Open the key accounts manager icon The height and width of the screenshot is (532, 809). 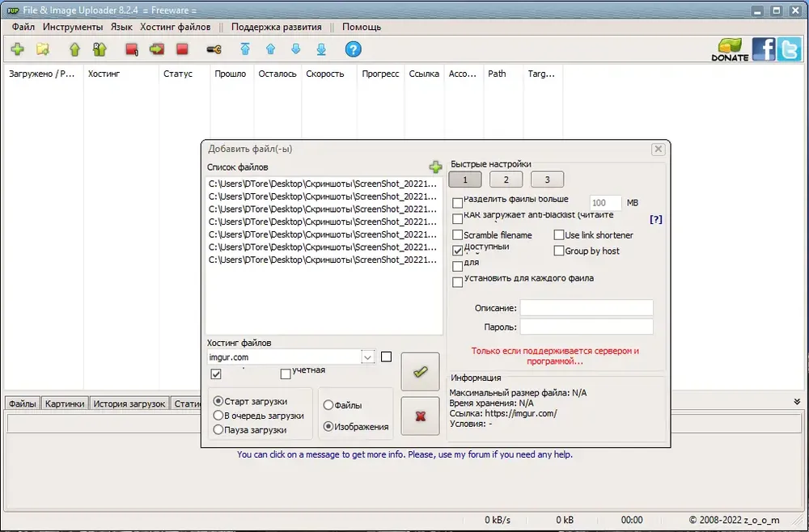coord(214,49)
